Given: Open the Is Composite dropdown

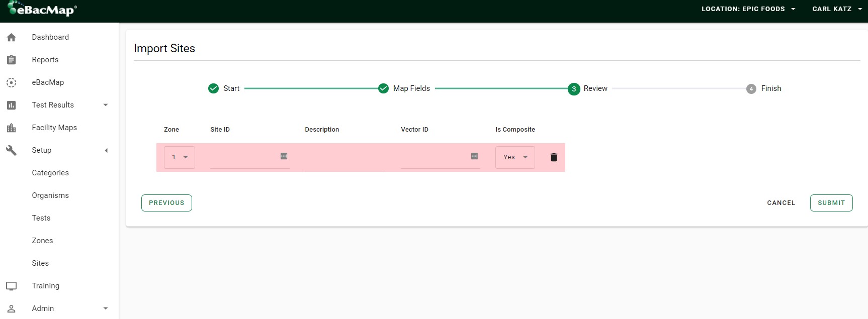Looking at the screenshot, I should pyautogui.click(x=515, y=157).
